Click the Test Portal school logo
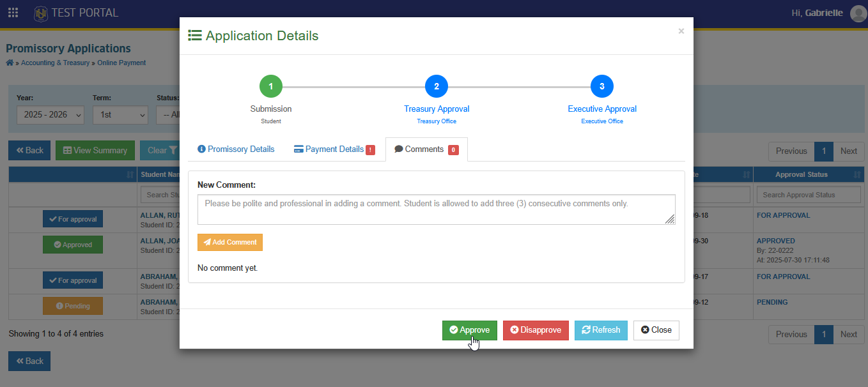Image resolution: width=868 pixels, height=387 pixels. tap(41, 13)
